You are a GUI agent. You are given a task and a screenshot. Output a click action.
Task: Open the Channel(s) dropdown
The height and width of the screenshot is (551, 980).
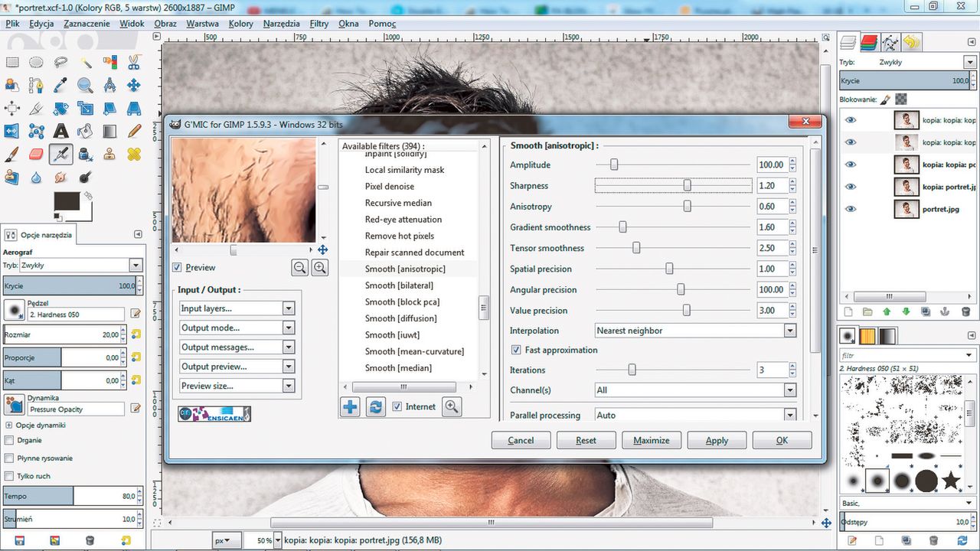696,390
